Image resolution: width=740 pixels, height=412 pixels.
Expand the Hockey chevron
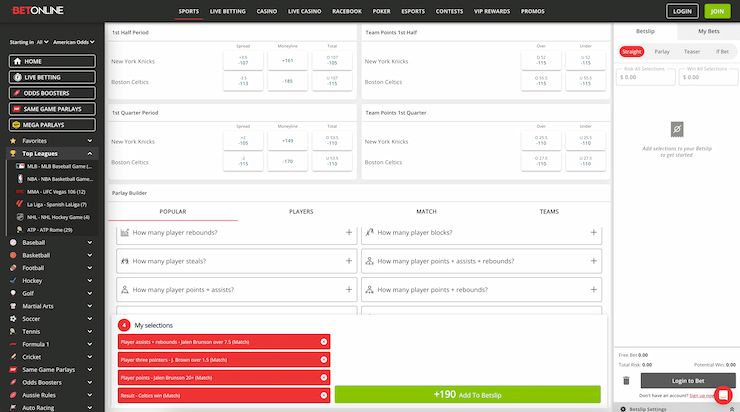tap(90, 281)
